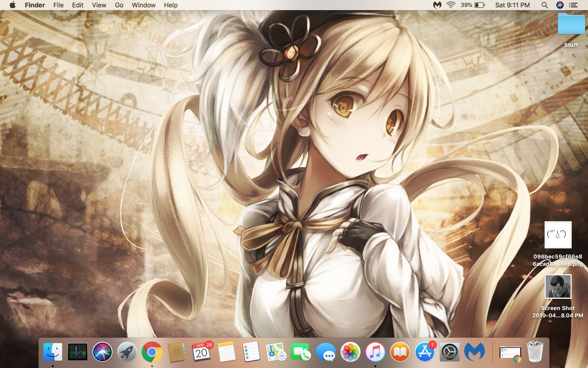Select the Screen Shot 2019-04 file
The image size is (588, 368).
(x=558, y=286)
